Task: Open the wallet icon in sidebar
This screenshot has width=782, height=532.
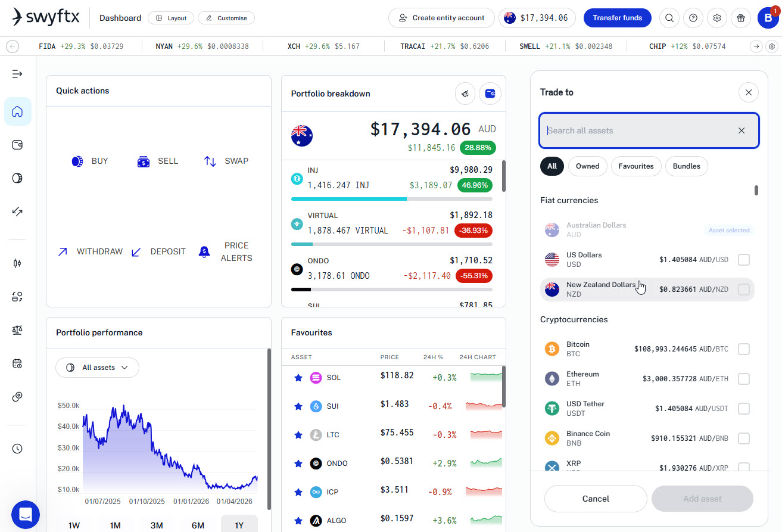Action: (x=17, y=145)
